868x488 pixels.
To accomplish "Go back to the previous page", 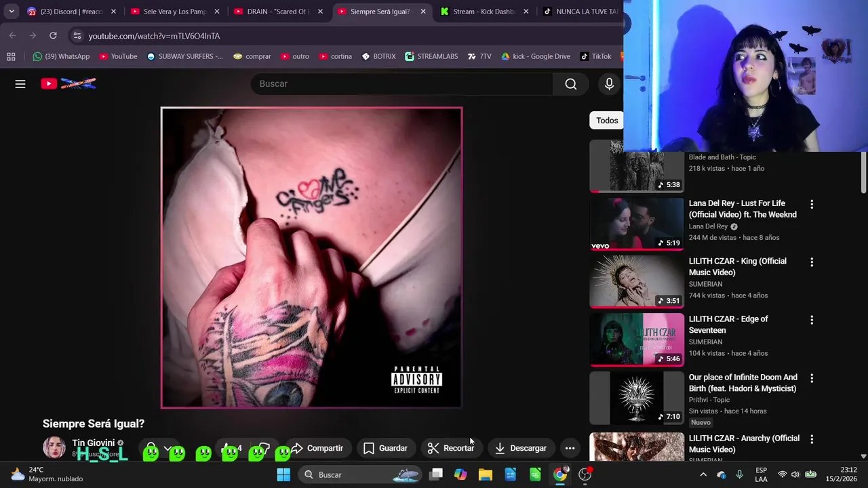I will (x=12, y=35).
